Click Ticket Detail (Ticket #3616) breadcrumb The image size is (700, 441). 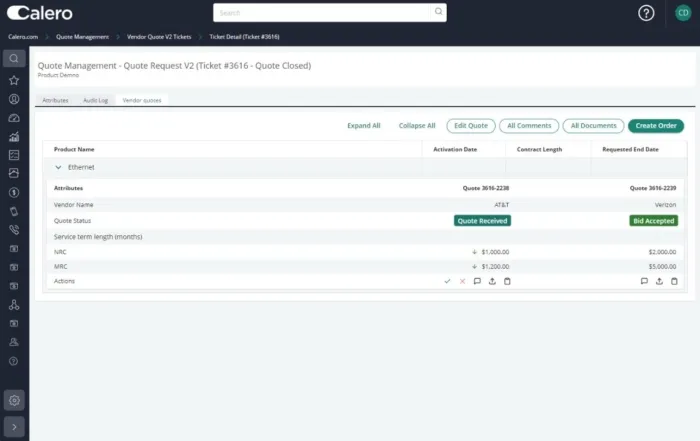pyautogui.click(x=244, y=37)
